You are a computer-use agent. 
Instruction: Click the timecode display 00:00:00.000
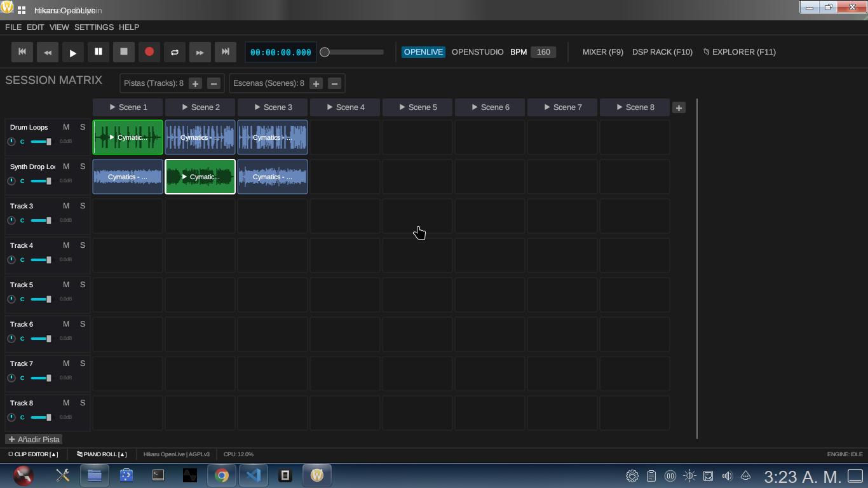[281, 52]
